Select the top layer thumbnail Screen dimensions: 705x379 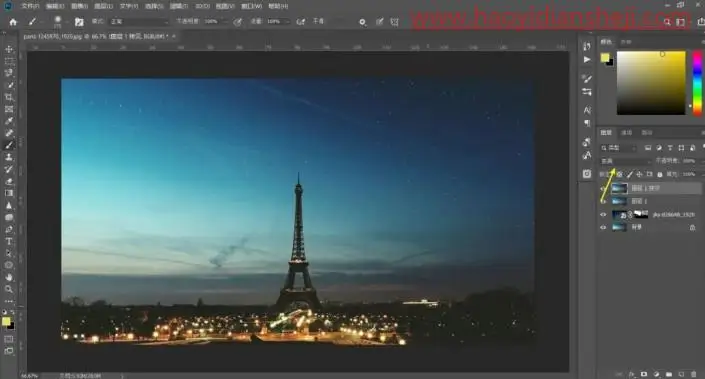point(619,188)
